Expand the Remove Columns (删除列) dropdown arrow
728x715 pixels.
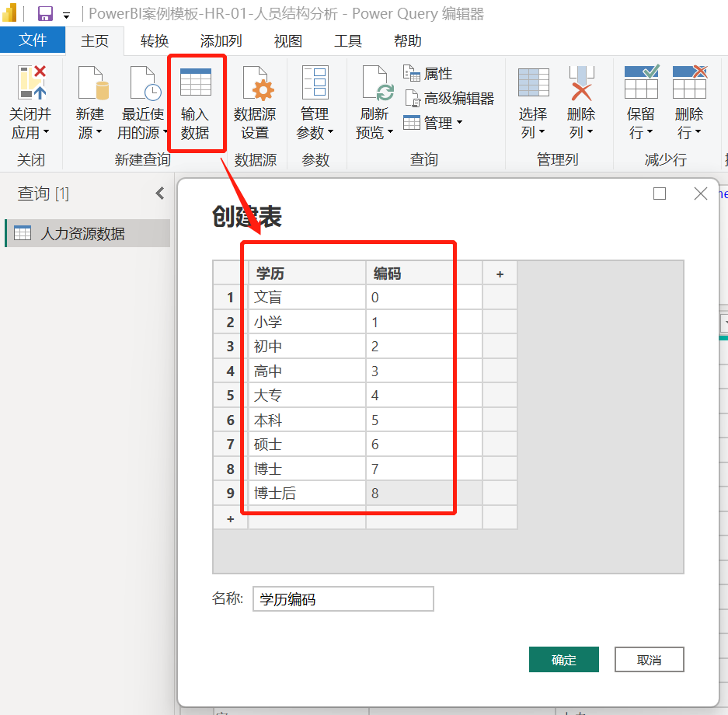tap(590, 131)
